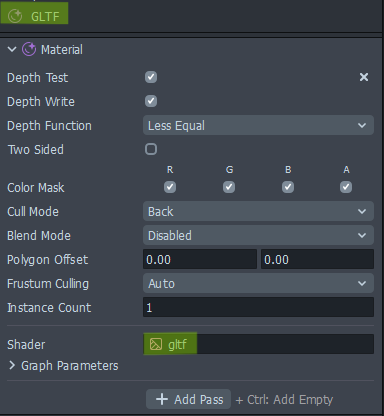Screen dimensions: 384x416
Task: Click the Depth Write label
Action: point(41,102)
